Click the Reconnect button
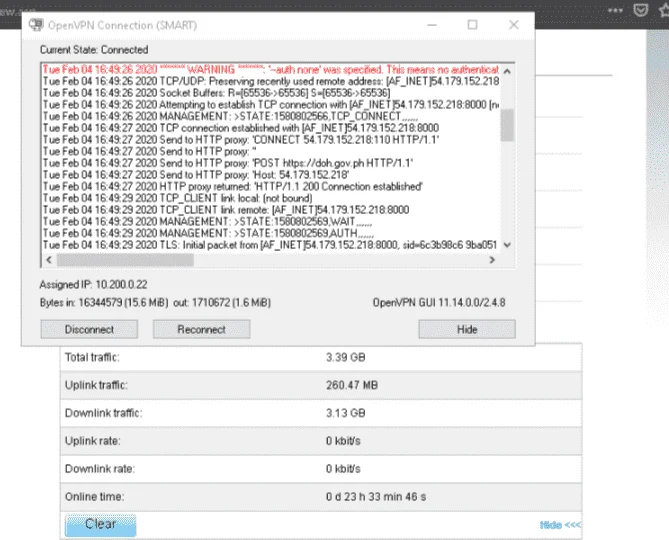Image resolution: width=669 pixels, height=540 pixels. point(201,329)
